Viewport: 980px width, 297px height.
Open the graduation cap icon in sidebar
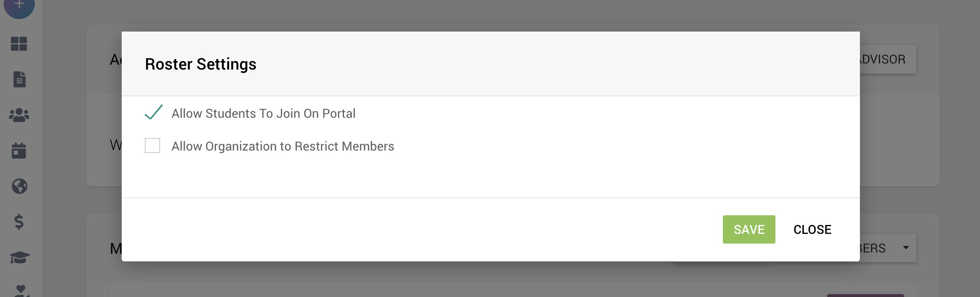19,257
